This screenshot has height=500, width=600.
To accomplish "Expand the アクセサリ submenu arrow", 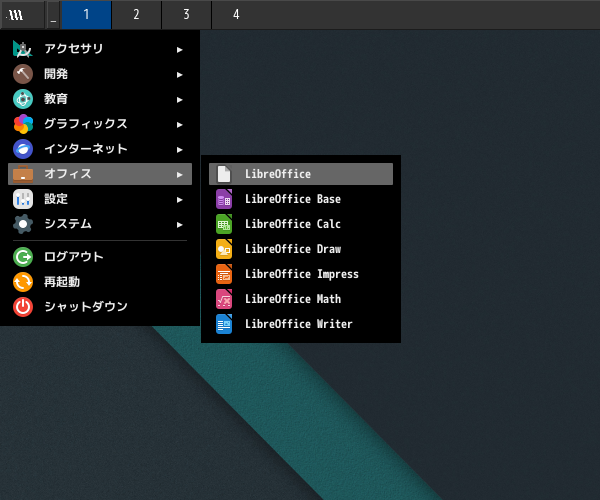I will [179, 49].
